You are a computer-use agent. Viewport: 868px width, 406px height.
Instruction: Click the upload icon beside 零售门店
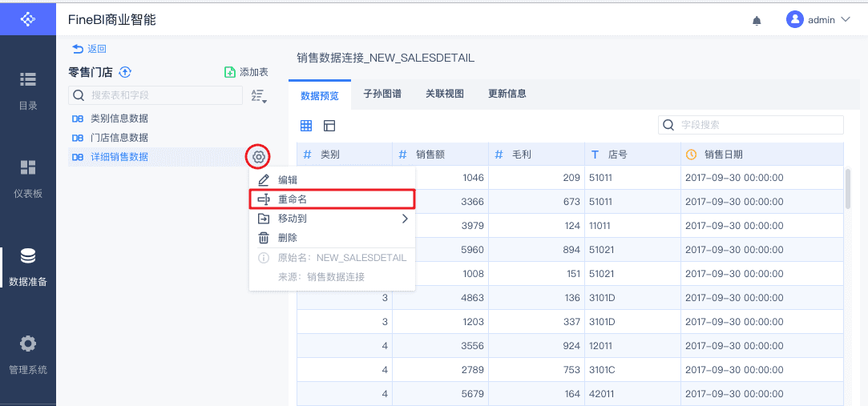pyautogui.click(x=125, y=72)
